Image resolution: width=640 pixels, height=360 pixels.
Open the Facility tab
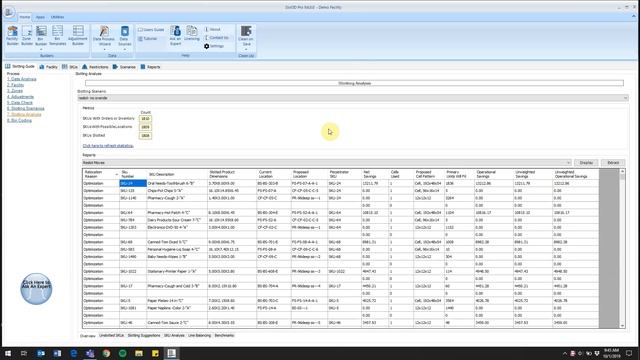[48, 67]
